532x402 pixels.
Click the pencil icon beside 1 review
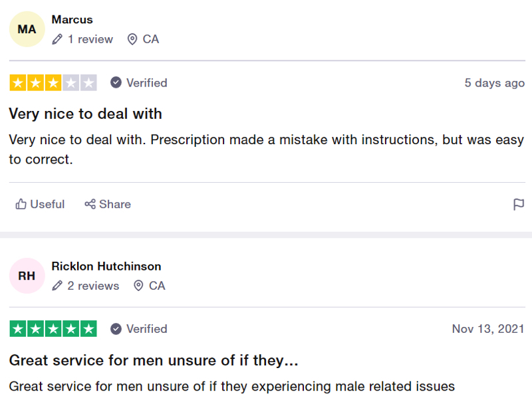click(x=57, y=39)
